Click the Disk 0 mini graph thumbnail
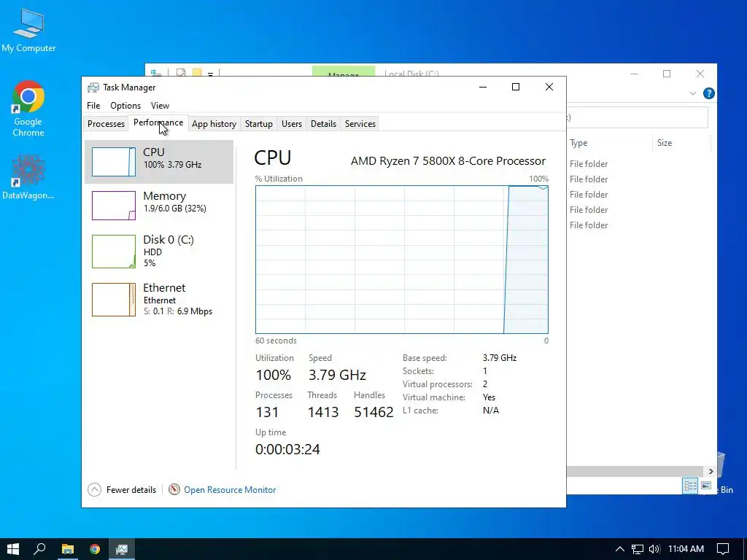Viewport: 747px width, 560px height. click(114, 252)
